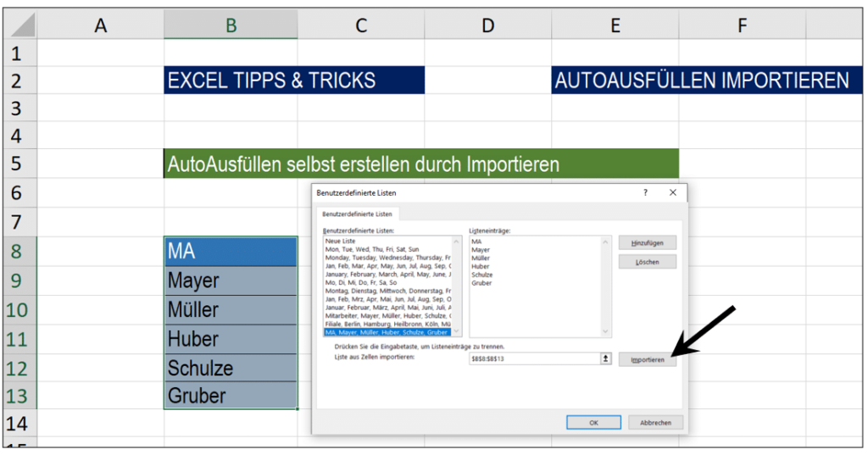868x455 pixels.
Task: Click 'Gruber' in the Listeneinträge box
Action: pyautogui.click(x=481, y=283)
